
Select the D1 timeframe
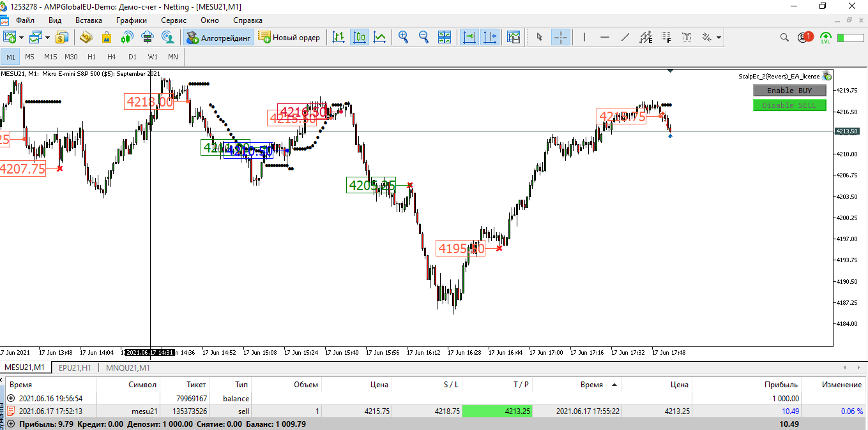pos(132,57)
